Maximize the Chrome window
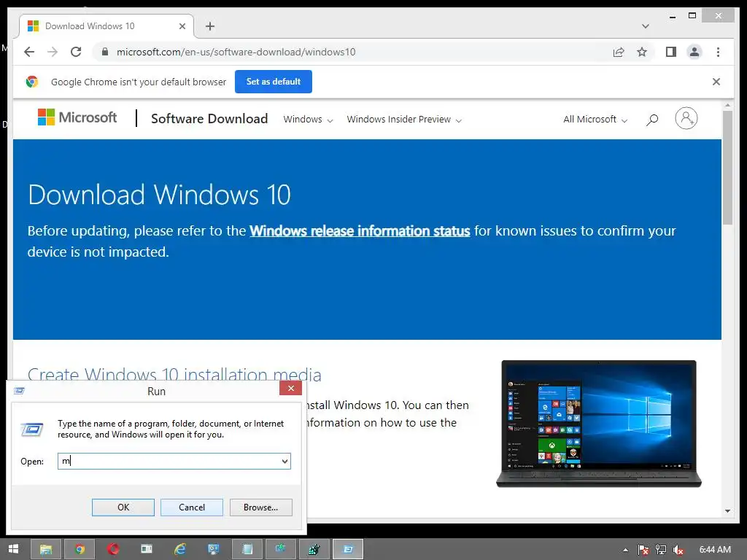The image size is (747, 560). [692, 16]
